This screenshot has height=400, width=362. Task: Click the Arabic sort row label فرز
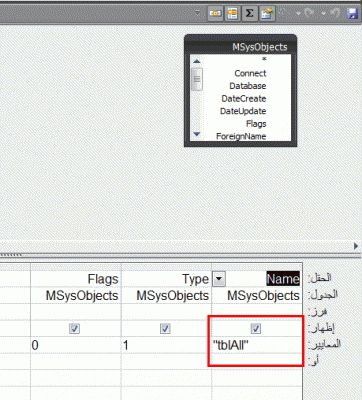coord(317,312)
